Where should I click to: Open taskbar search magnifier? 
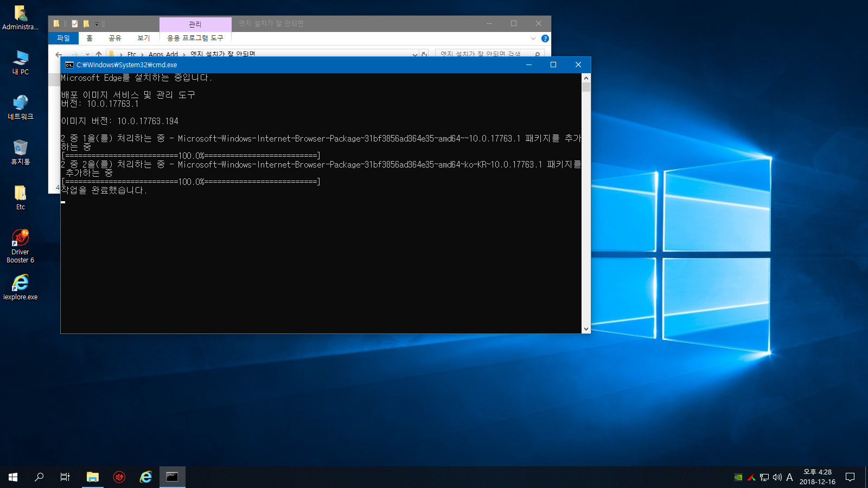coord(39,477)
